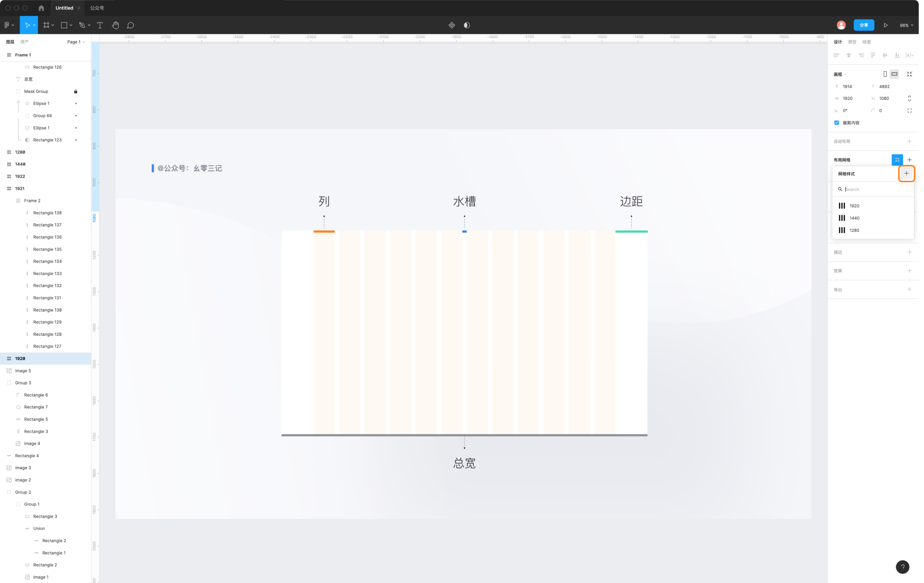Open the Page 1 dropdown
This screenshot has height=583, width=924.
(x=76, y=42)
